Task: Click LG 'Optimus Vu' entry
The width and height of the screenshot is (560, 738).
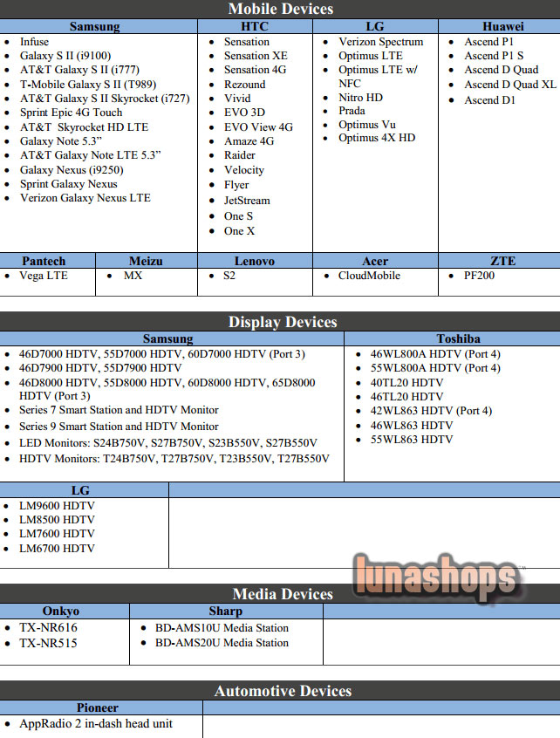Action: pos(367,125)
